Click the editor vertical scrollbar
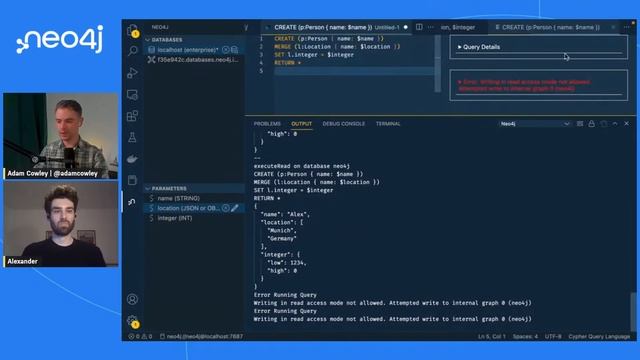Screen dimensions: 640x360 pyautogui.click(x=438, y=63)
